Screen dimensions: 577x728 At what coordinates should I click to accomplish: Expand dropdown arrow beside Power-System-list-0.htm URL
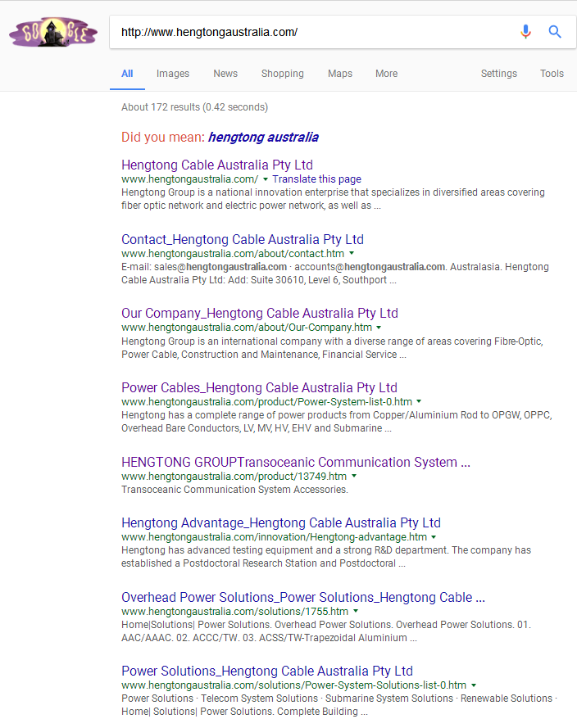point(419,401)
